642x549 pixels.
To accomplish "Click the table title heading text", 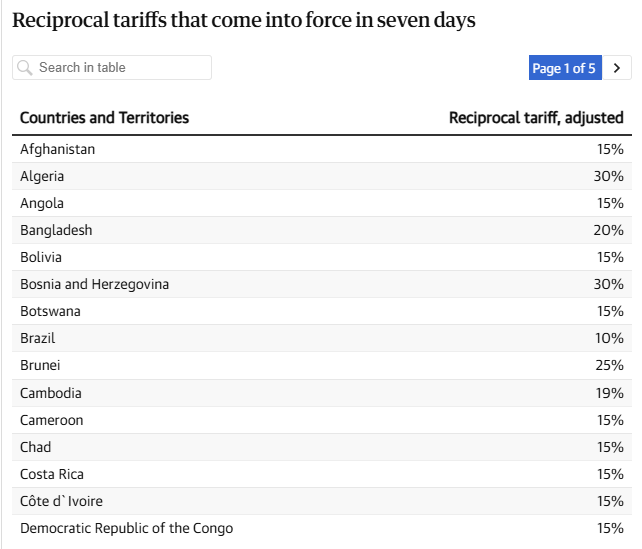I will pos(244,20).
